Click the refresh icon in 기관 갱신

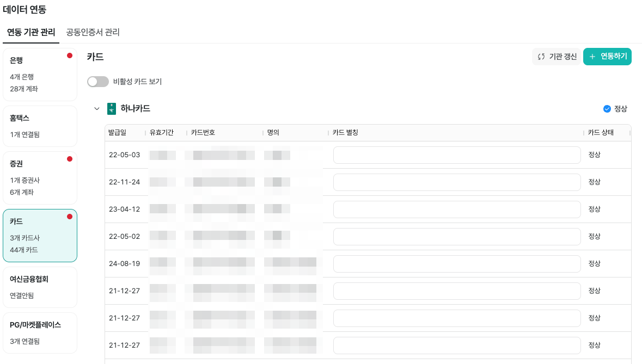[541, 57]
